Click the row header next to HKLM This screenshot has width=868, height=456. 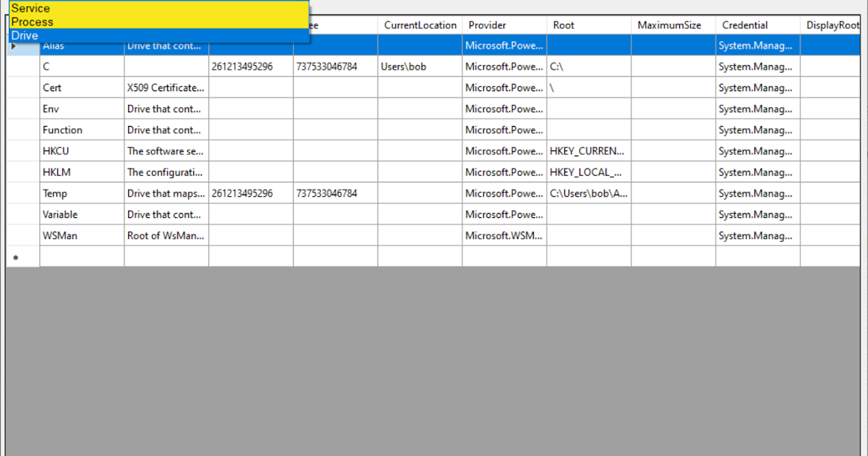22,172
